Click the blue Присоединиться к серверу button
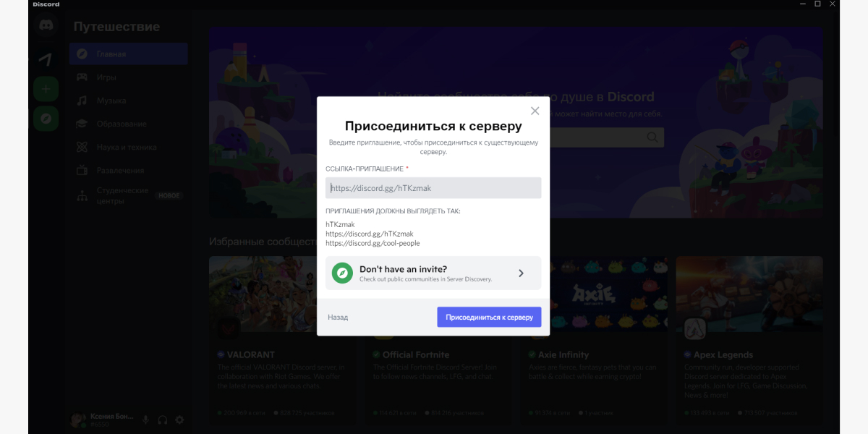868x434 pixels. 489,317
